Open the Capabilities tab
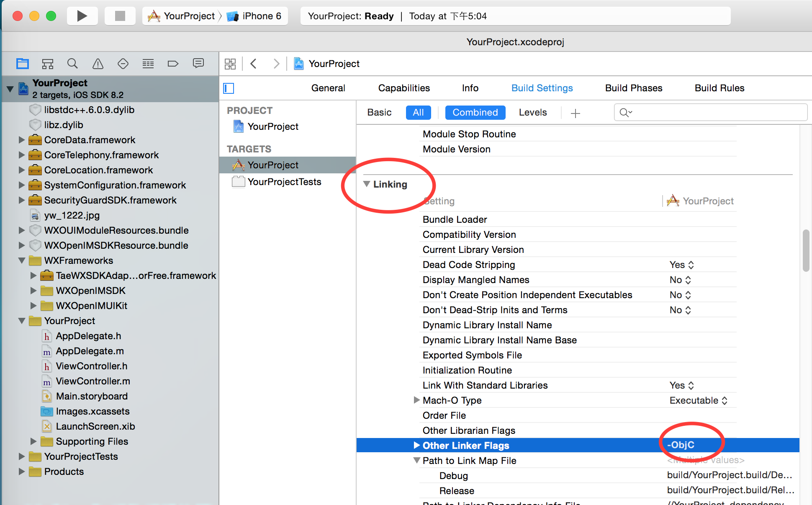Image resolution: width=812 pixels, height=505 pixels. [x=404, y=88]
